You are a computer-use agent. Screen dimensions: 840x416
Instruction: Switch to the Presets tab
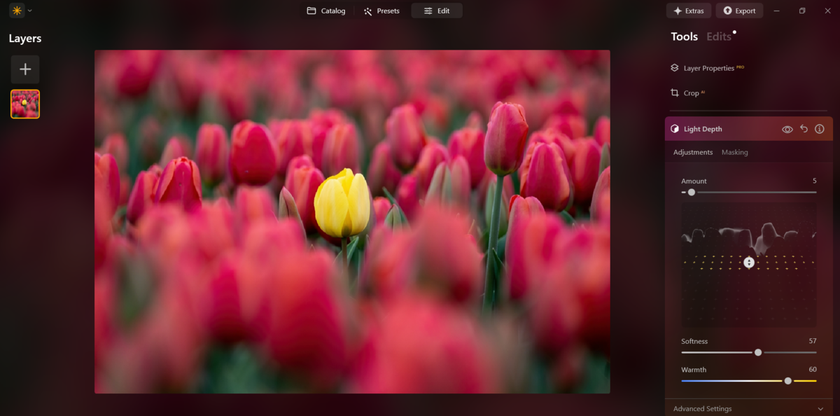tap(381, 11)
